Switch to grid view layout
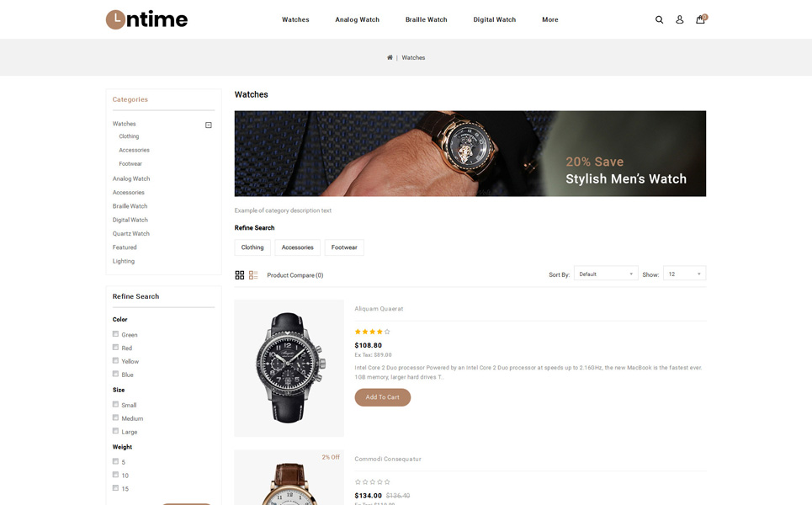 (239, 275)
